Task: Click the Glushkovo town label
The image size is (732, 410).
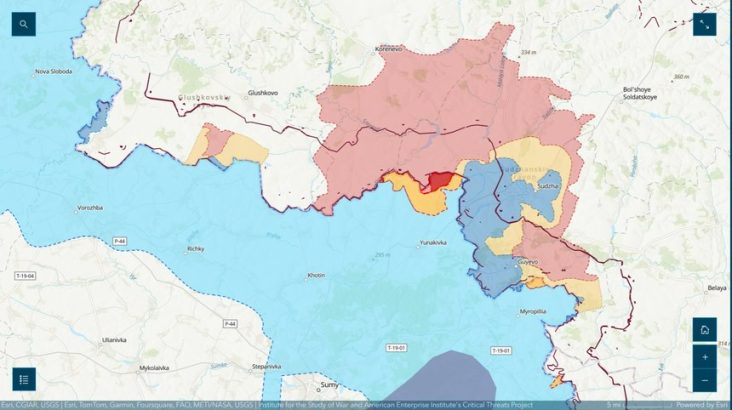Action: (262, 93)
